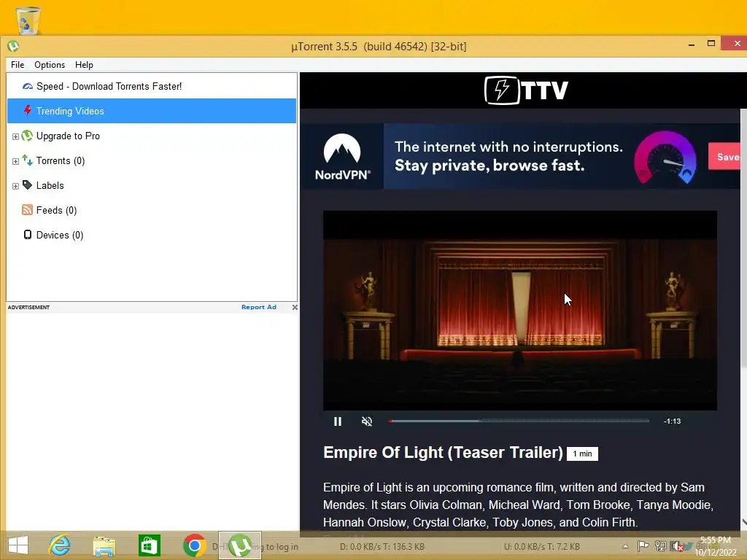Click the up-down arrows Torrents icon
Image resolution: width=747 pixels, height=560 pixels.
pyautogui.click(x=28, y=160)
